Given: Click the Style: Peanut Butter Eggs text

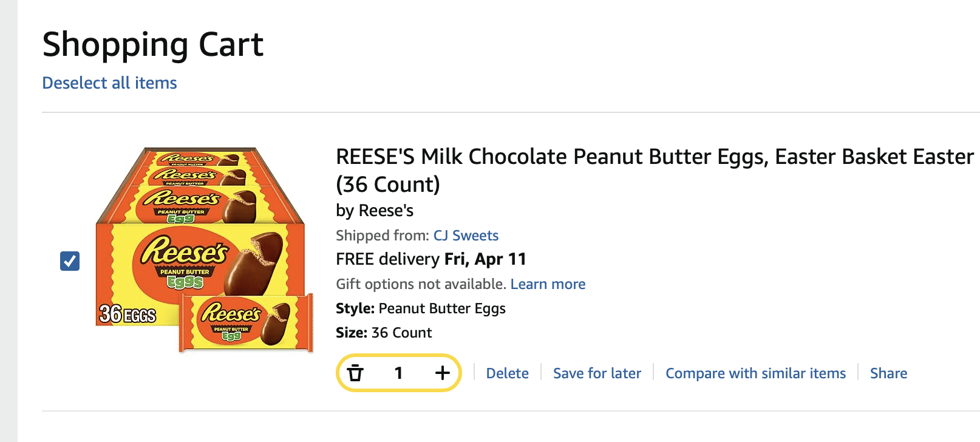Looking at the screenshot, I should pos(421,308).
